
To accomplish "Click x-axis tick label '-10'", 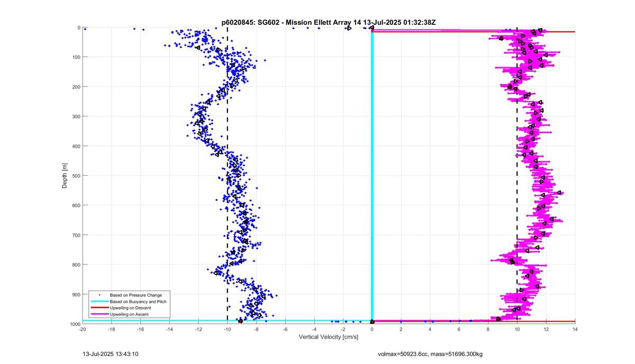I will [x=228, y=329].
